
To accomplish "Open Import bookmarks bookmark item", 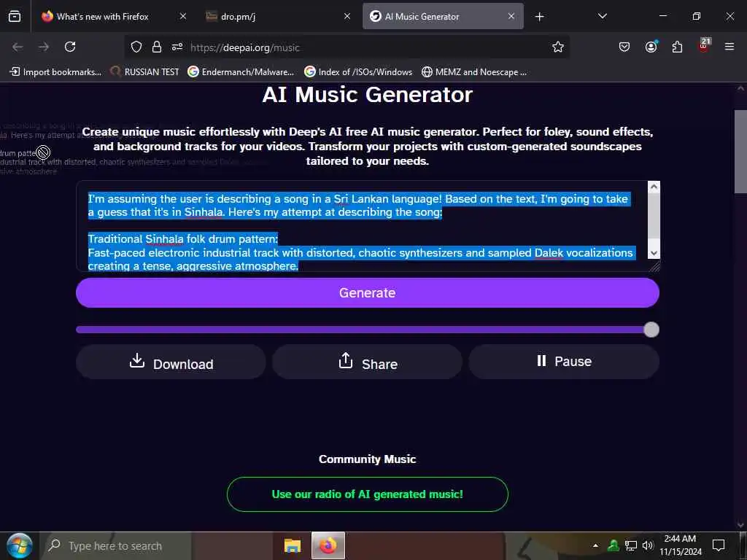I will click(x=56, y=72).
